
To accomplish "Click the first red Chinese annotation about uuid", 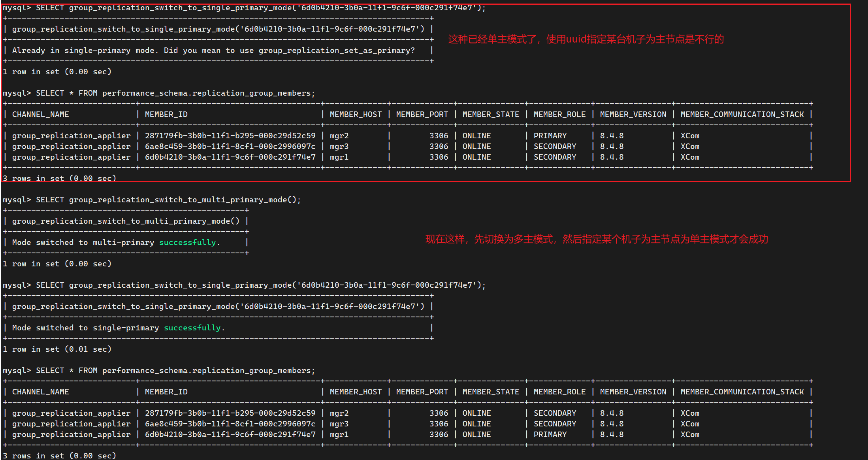I will (x=586, y=39).
